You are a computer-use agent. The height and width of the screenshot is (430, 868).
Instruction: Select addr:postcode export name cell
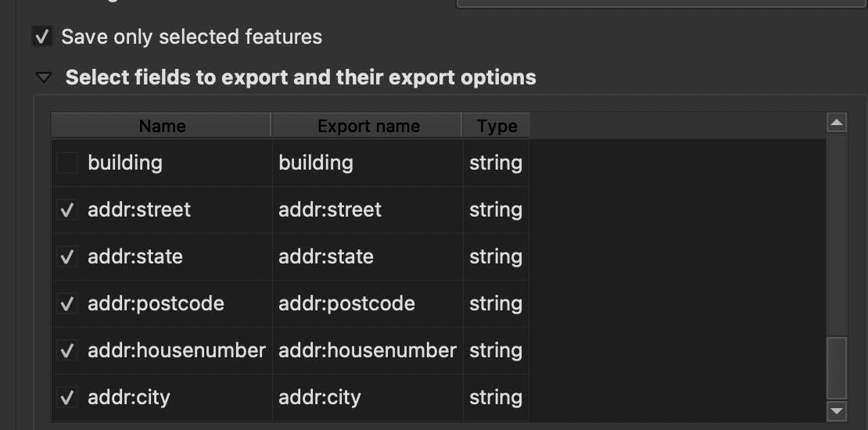368,304
